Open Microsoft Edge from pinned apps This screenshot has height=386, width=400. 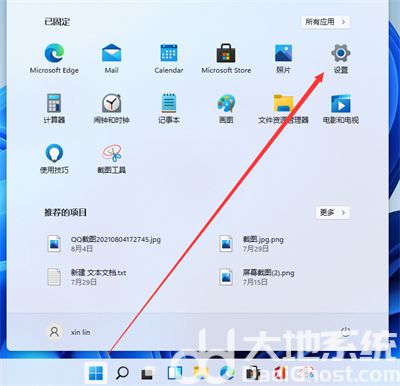pos(54,58)
